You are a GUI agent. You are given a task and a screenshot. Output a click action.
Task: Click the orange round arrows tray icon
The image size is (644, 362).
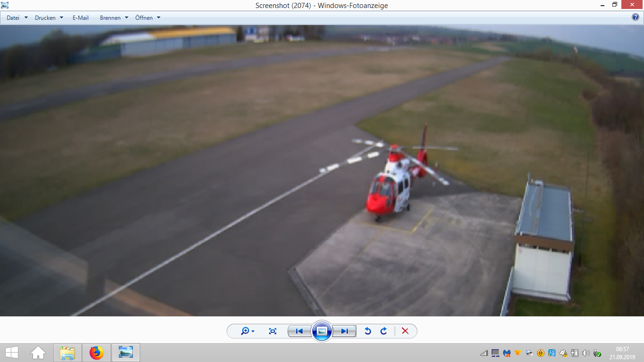(x=541, y=353)
